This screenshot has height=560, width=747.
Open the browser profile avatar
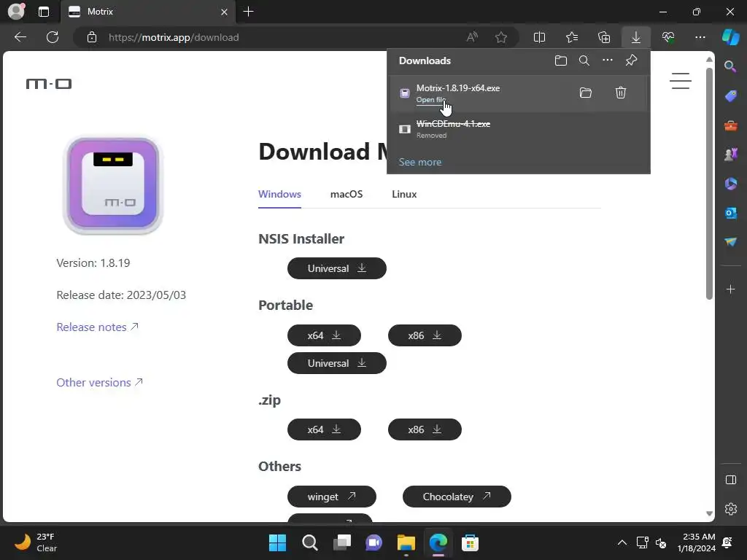(x=16, y=12)
